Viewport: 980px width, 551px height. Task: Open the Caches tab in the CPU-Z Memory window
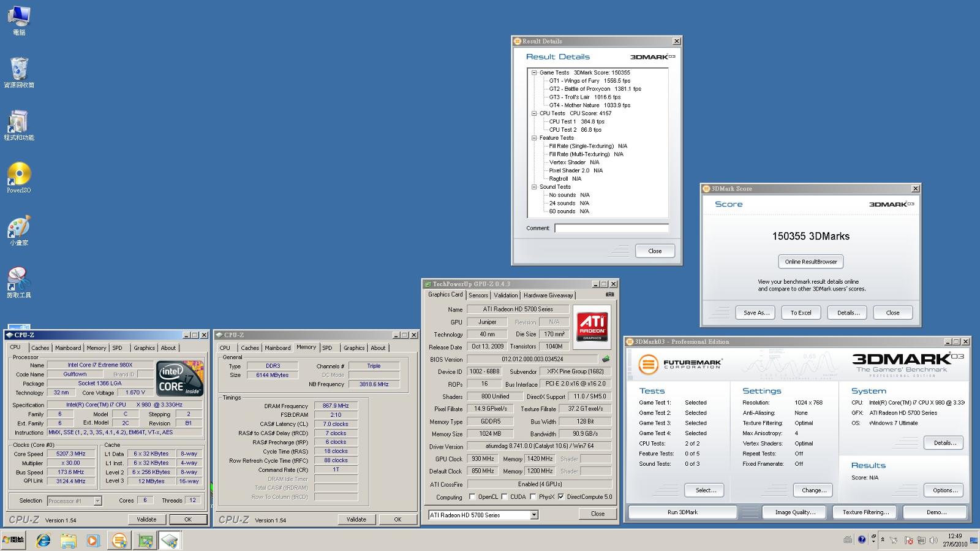click(x=250, y=348)
